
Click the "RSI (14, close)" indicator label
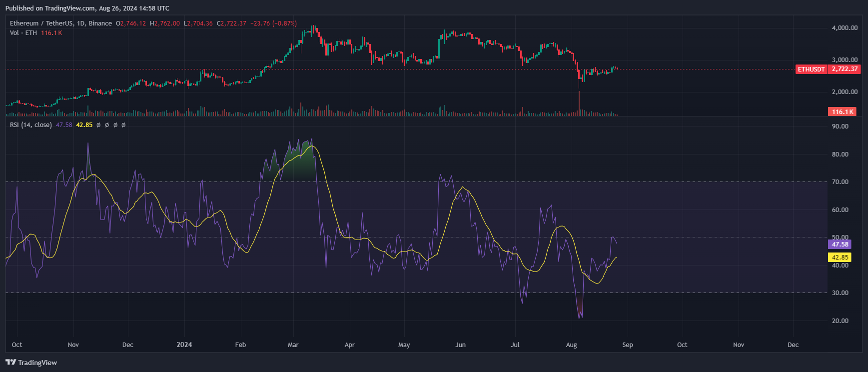coord(31,125)
